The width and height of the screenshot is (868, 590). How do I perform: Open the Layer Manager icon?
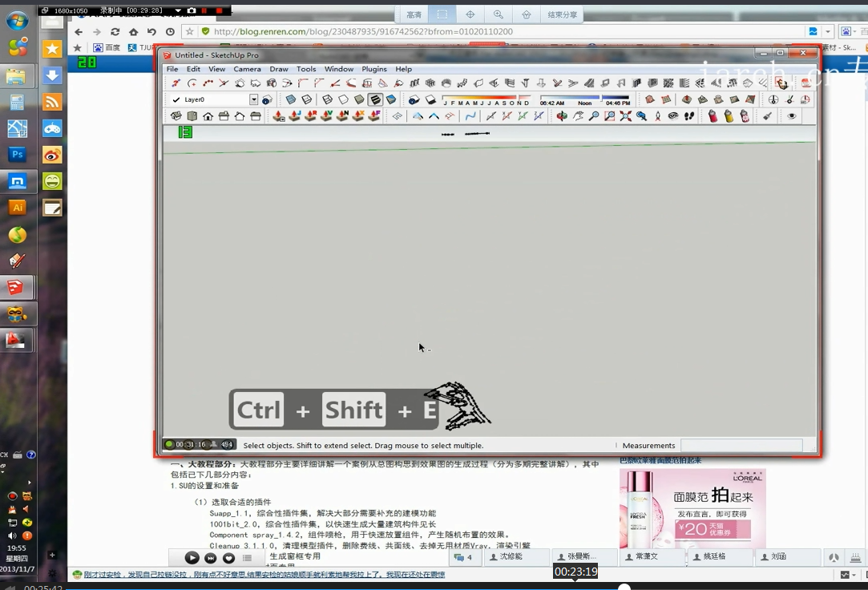coord(267,99)
